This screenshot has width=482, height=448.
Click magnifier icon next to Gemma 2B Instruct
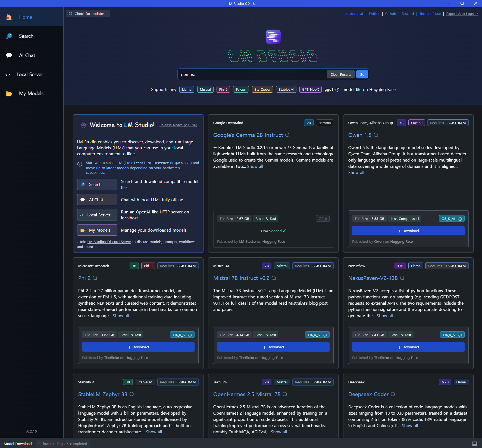287,135
